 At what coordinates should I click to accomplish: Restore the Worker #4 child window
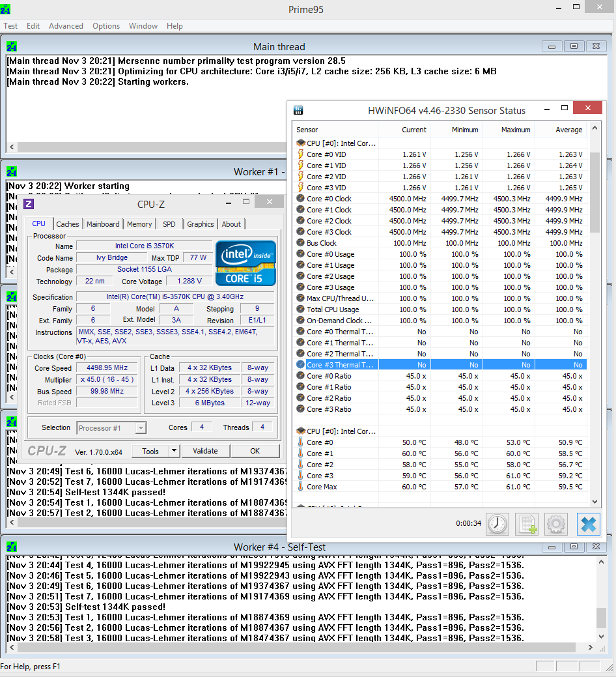(x=574, y=547)
